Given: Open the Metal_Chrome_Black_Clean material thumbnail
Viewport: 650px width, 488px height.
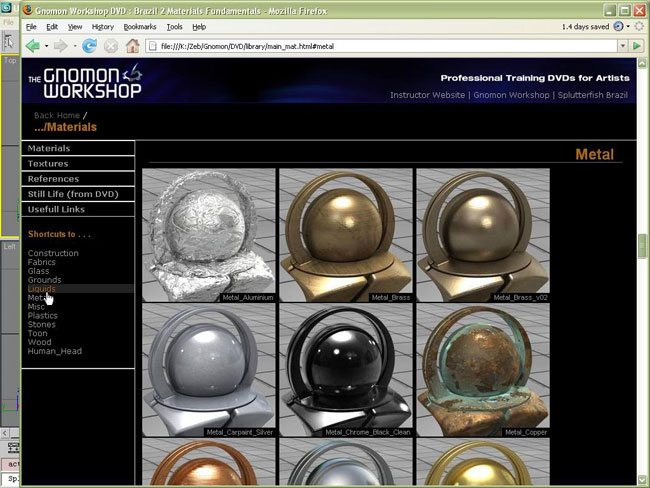Looking at the screenshot, I should (x=346, y=370).
